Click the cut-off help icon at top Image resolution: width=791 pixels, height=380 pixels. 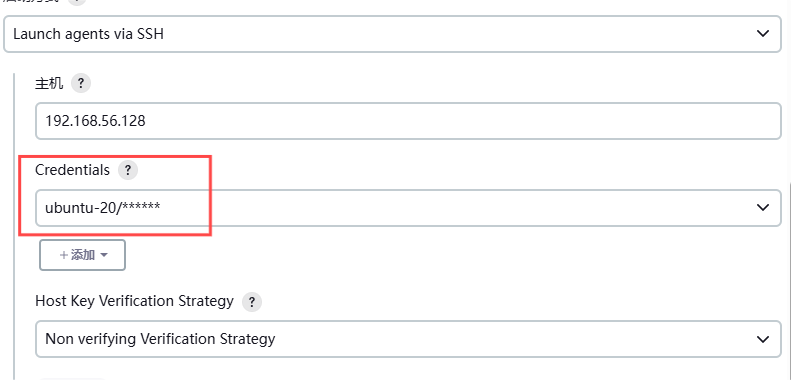(76, 2)
